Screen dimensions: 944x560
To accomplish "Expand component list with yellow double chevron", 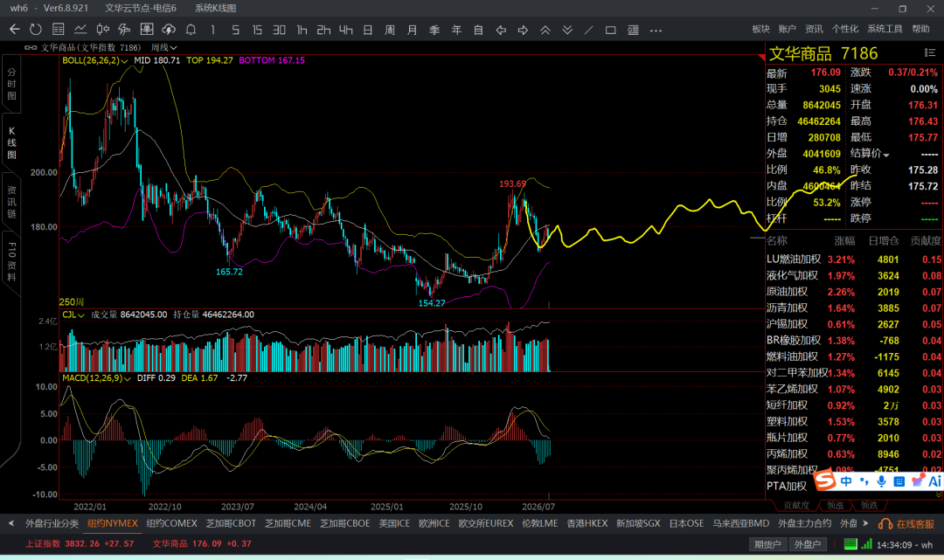I will 939,494.
